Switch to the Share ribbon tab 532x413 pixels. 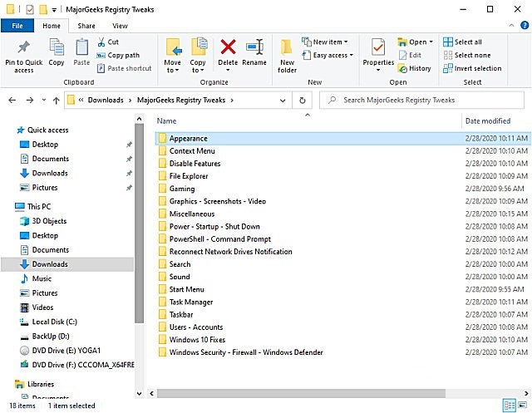tap(86, 26)
